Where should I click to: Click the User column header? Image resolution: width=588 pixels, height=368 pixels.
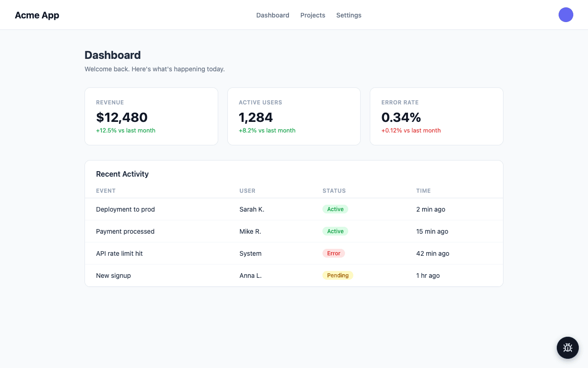click(x=247, y=191)
